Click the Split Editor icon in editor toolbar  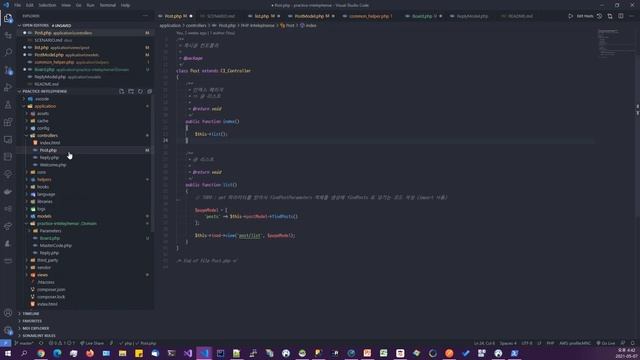(x=620, y=16)
